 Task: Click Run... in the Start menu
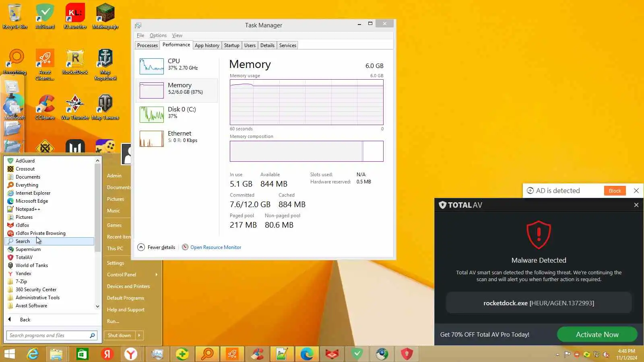pyautogui.click(x=113, y=321)
